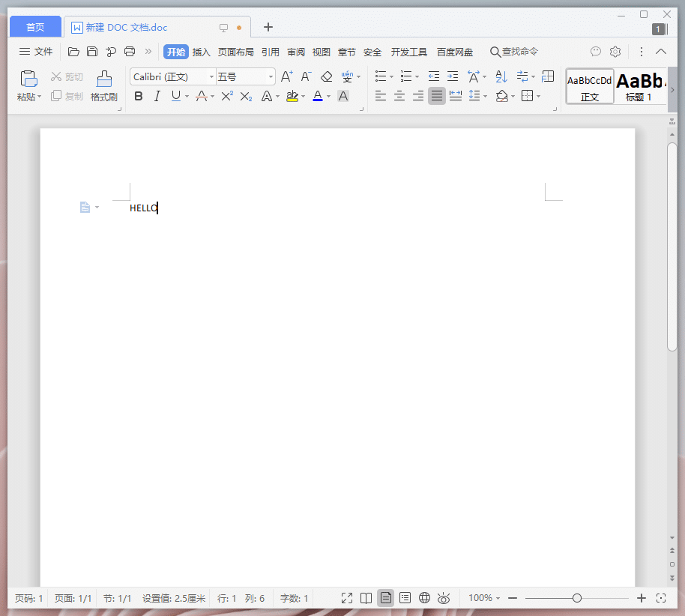Screen dimensions: 685x616
Task: Open the font size dropdown (五号)
Action: [271, 77]
